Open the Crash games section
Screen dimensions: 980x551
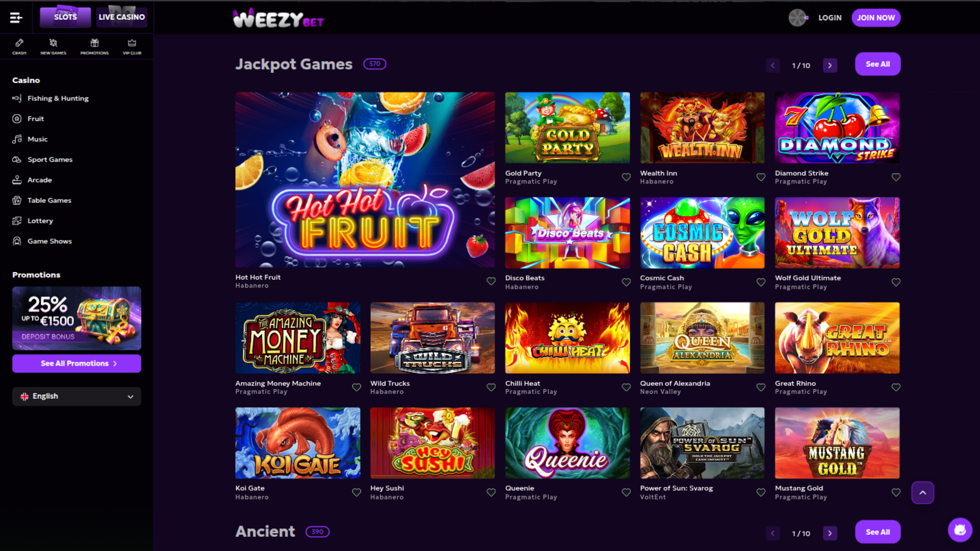19,46
